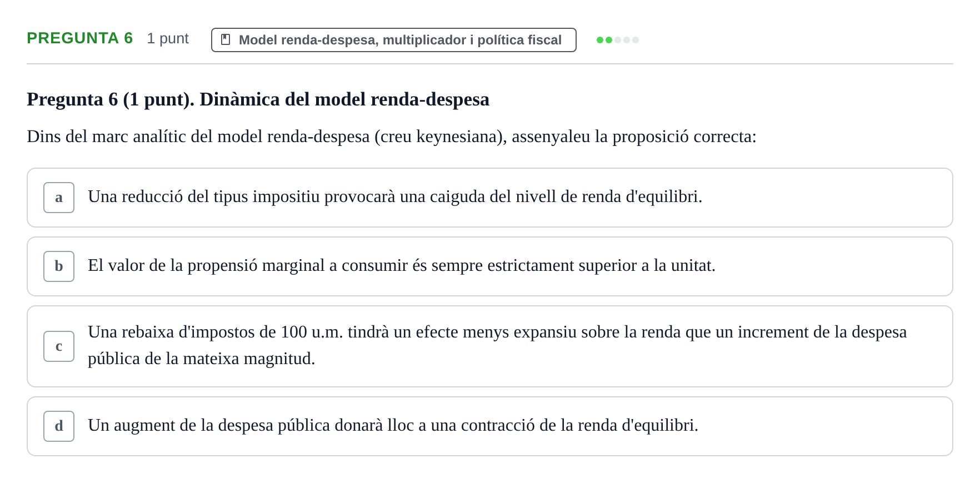Viewport: 980px width, 484px height.
Task: Click the 'PREGUNTA 6' header label
Action: 80,38
